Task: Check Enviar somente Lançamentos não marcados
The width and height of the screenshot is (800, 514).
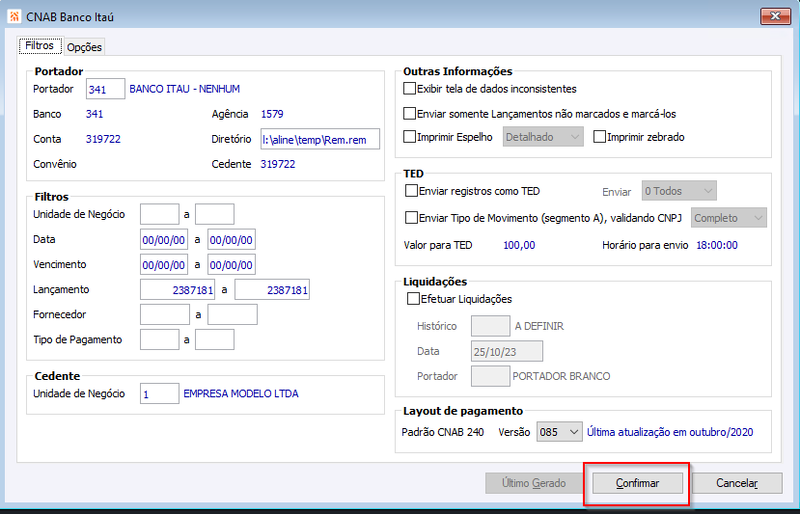Action: point(410,113)
